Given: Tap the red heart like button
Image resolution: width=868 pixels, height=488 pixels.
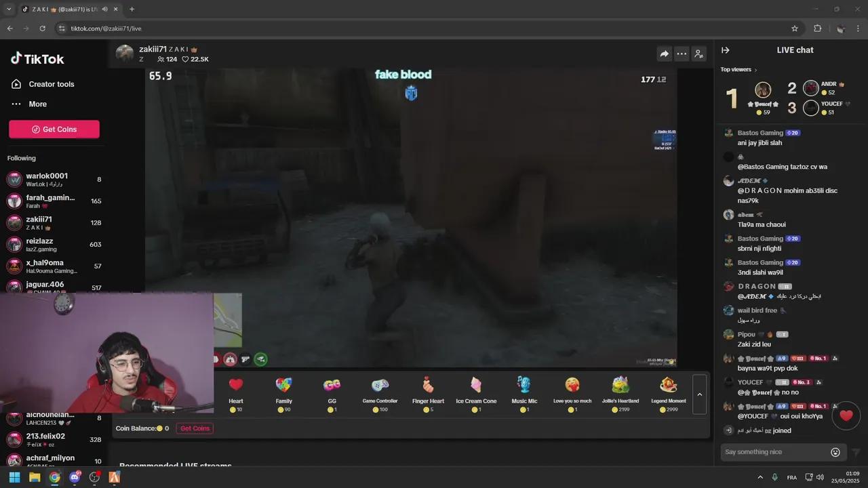Looking at the screenshot, I should click(846, 415).
